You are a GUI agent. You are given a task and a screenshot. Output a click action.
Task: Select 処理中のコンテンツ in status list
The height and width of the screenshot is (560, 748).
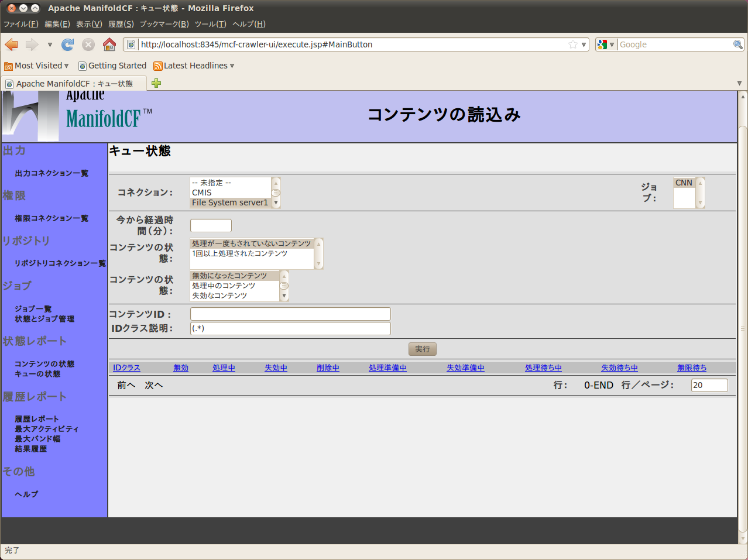click(x=224, y=286)
